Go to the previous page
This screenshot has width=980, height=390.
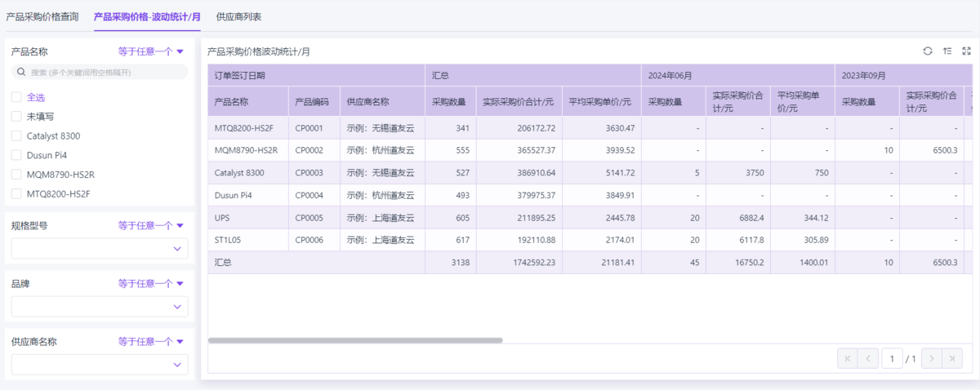[869, 358]
